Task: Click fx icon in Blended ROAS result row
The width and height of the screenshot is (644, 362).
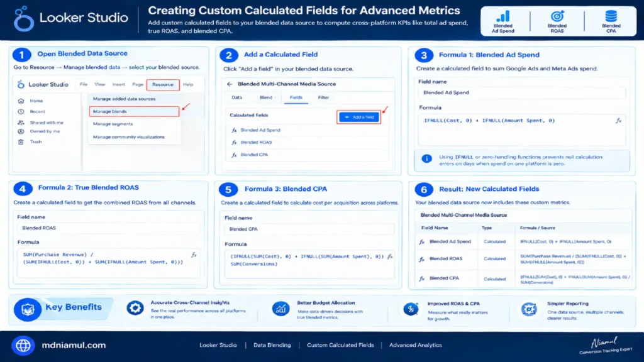Action: pos(422,259)
